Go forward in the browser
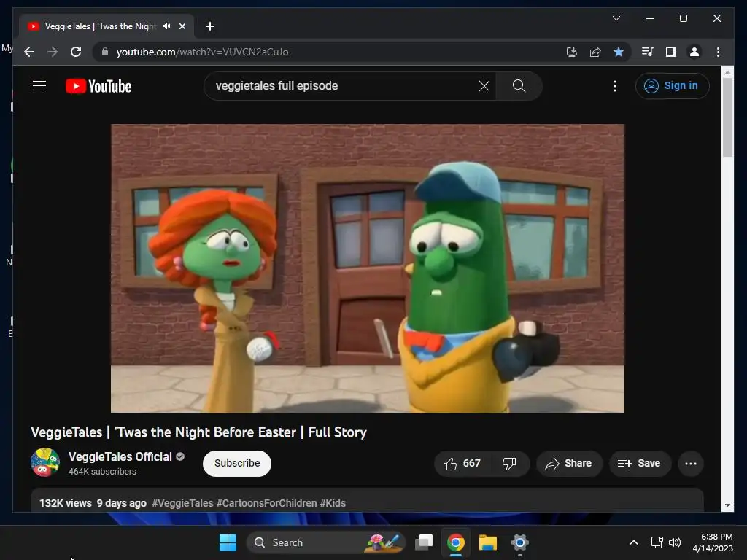 click(x=53, y=52)
